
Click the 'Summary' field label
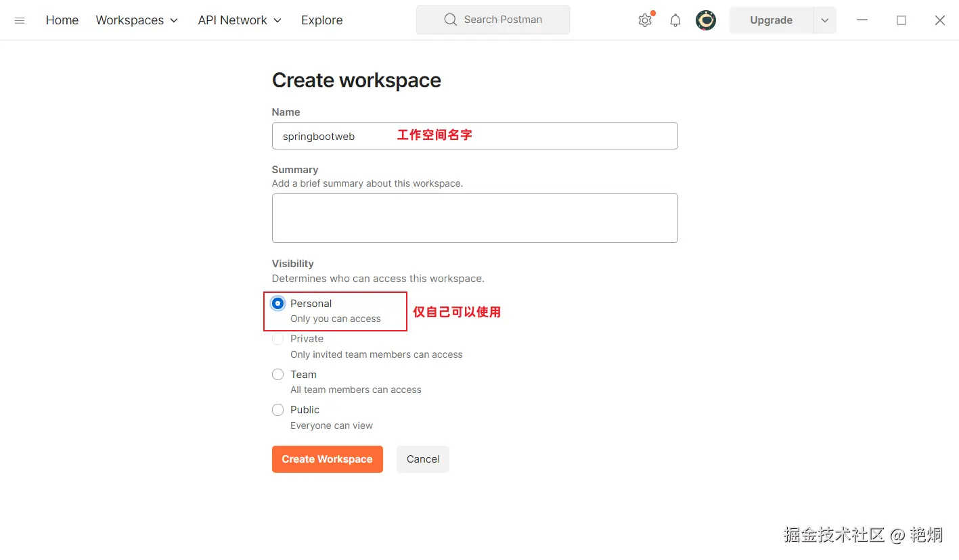(x=295, y=170)
